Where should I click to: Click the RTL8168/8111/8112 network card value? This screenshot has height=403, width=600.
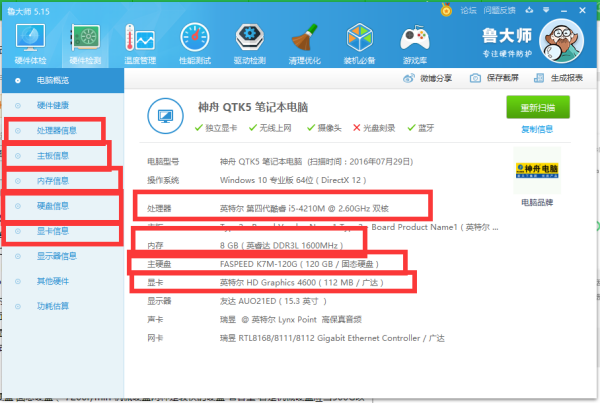point(332,338)
